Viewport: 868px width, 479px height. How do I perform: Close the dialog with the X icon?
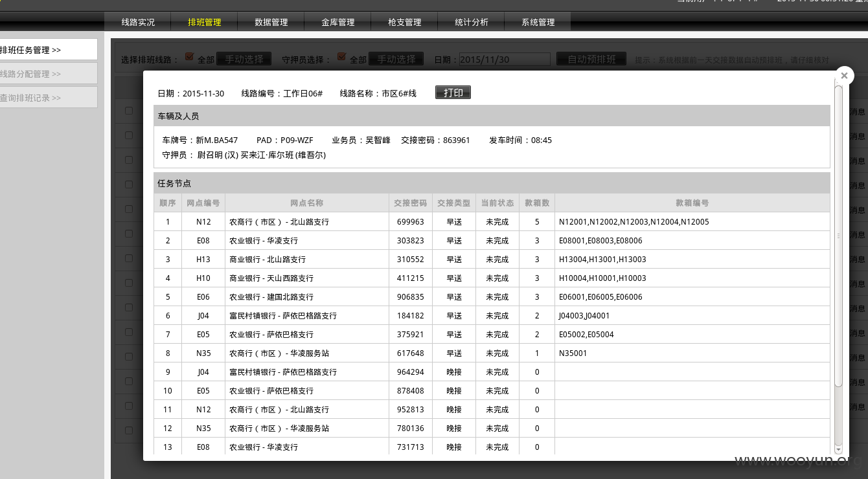tap(844, 76)
